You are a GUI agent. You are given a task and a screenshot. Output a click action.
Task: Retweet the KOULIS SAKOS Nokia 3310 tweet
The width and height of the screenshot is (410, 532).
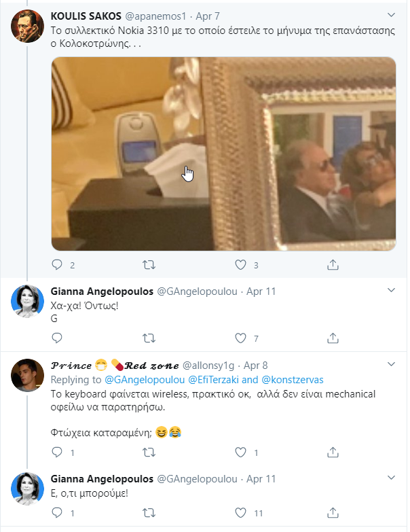(x=149, y=265)
